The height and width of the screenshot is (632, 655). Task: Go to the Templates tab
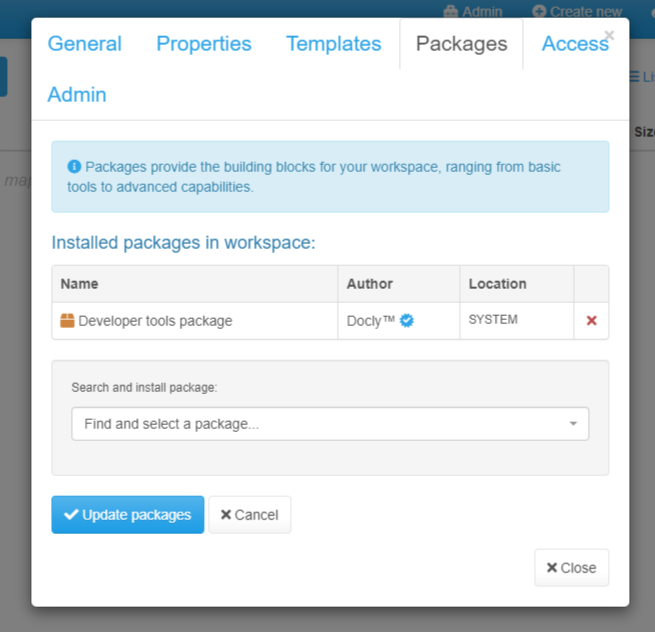333,44
